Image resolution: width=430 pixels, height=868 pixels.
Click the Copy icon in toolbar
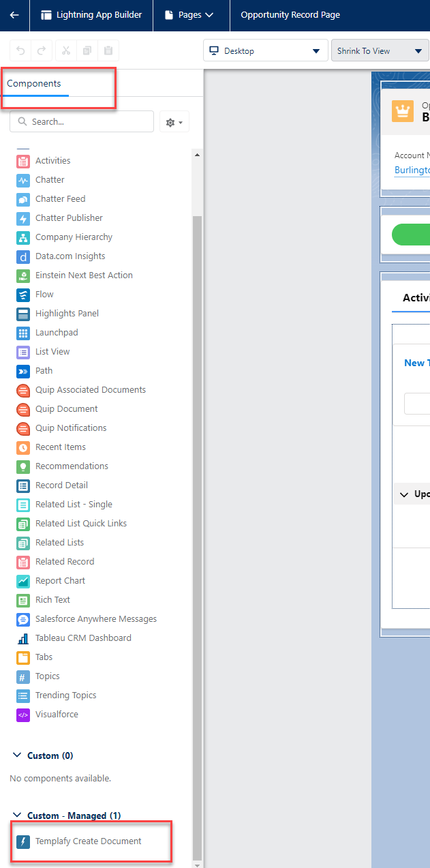click(x=87, y=50)
